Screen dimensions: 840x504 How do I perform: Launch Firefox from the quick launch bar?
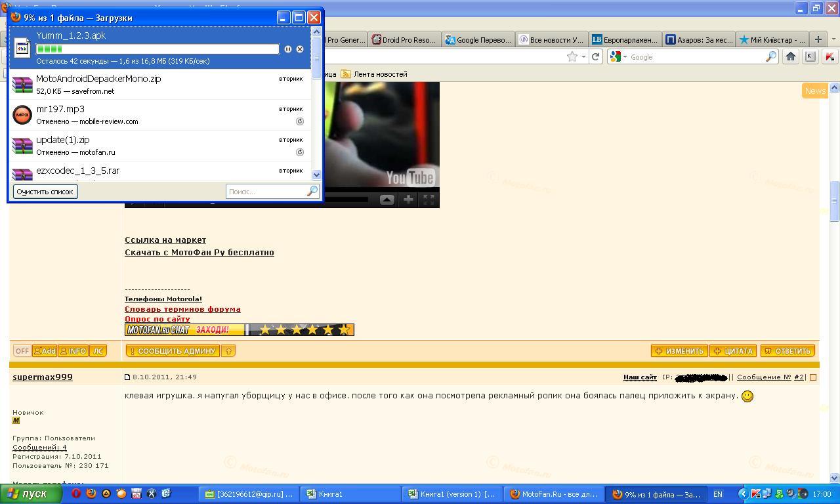pos(91,493)
